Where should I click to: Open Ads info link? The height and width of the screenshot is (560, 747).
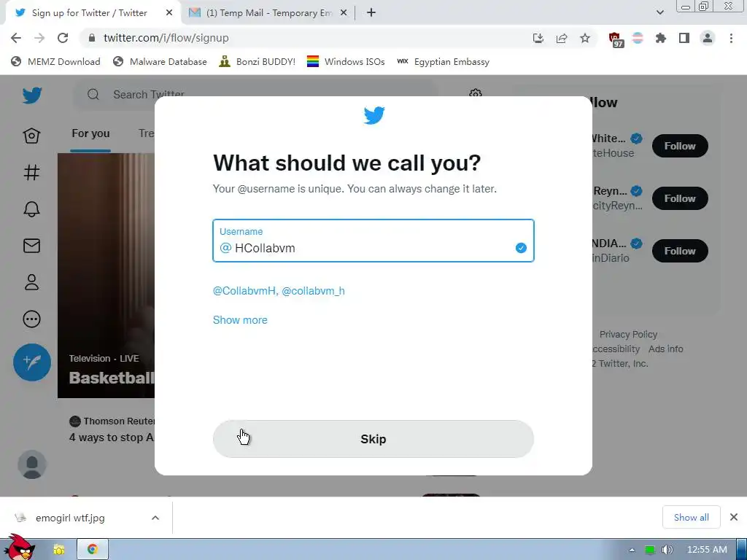pyautogui.click(x=665, y=349)
